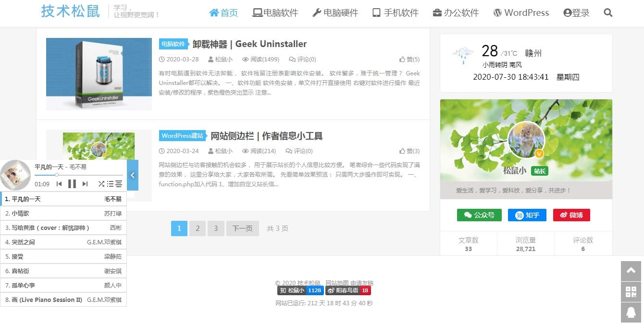Open the 下一页 pagination button
The width and height of the screenshot is (644, 324).
click(x=242, y=228)
